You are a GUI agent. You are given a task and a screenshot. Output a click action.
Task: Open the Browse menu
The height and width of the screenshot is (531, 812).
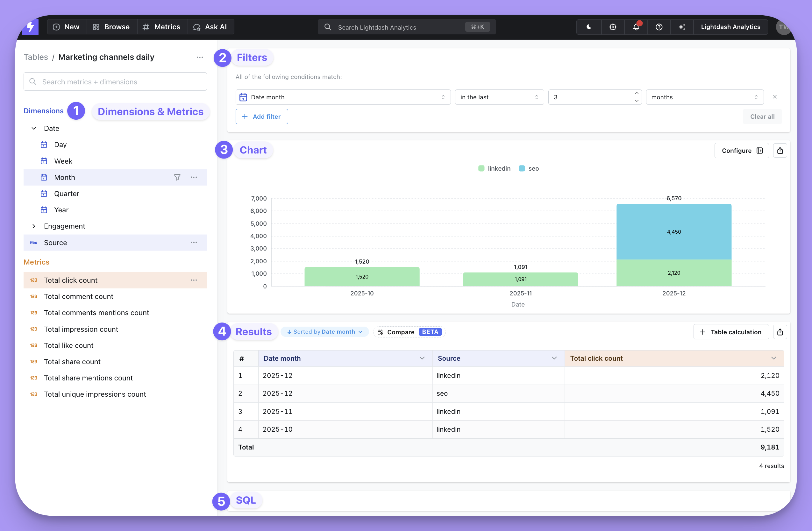coord(111,27)
